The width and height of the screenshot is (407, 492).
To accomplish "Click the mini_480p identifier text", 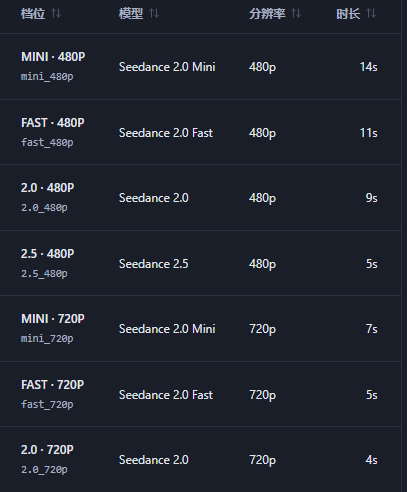I will (x=47, y=77).
